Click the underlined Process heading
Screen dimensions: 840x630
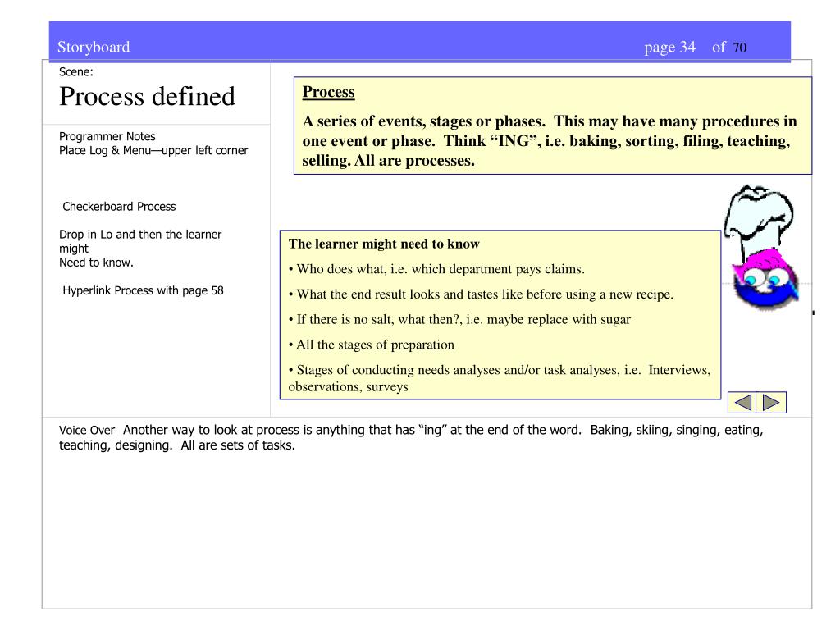point(328,92)
